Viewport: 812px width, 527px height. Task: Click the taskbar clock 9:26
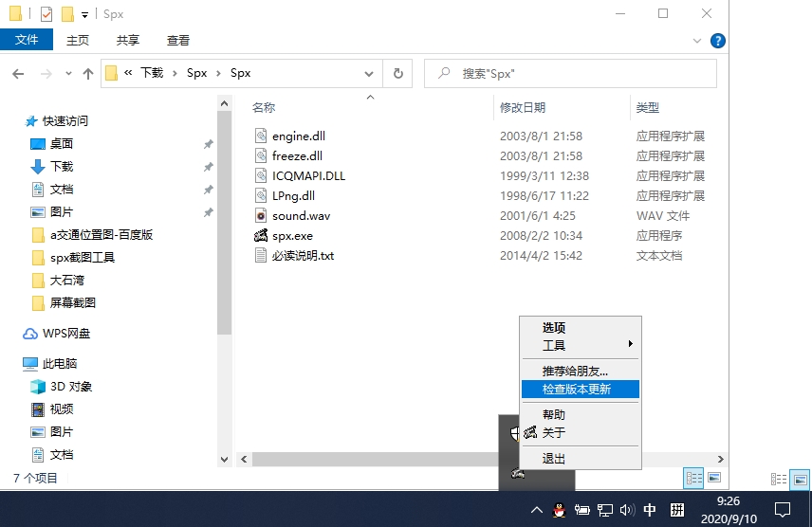click(x=729, y=500)
